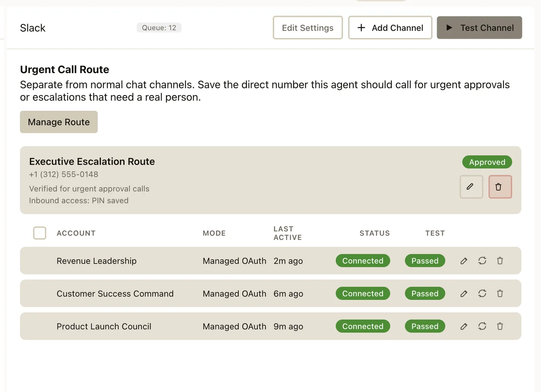Run Test Channel
Viewport: 541px width, 392px height.
pos(480,28)
